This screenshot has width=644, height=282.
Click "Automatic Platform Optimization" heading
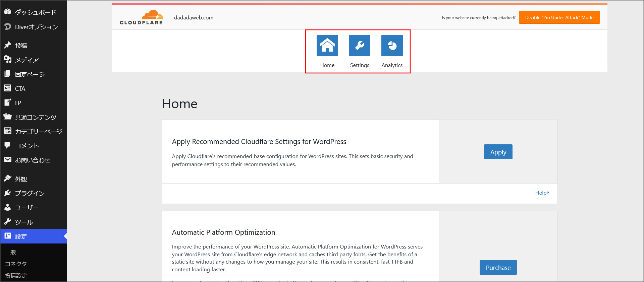coord(223,232)
